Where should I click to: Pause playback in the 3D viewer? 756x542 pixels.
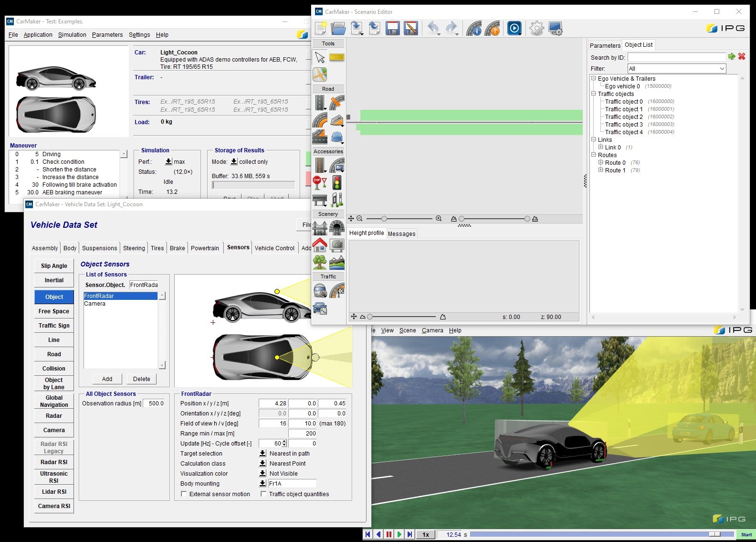coord(389,535)
